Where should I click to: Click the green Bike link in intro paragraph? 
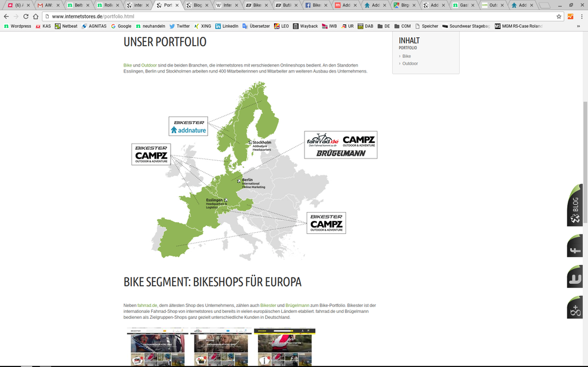pyautogui.click(x=127, y=65)
